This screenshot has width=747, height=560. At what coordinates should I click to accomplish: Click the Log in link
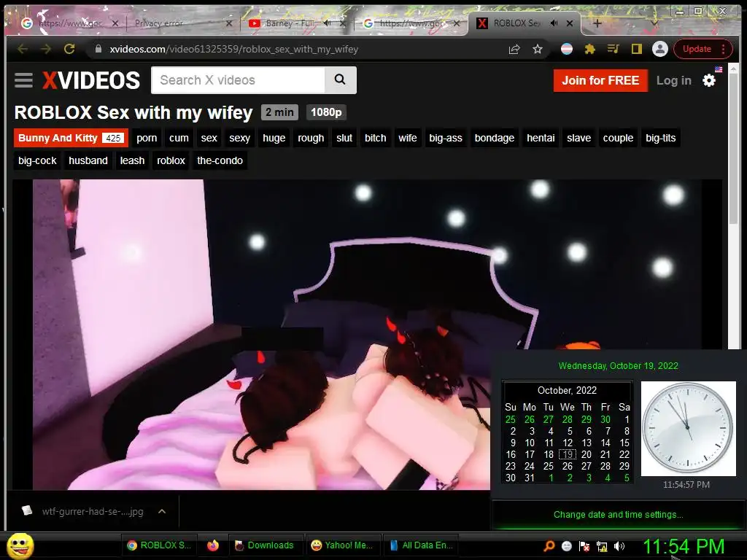point(673,80)
